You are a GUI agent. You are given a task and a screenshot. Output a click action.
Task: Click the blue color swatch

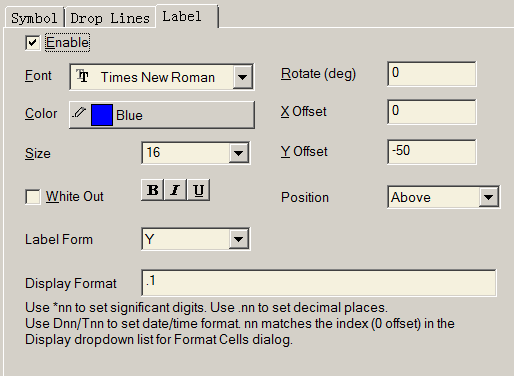pos(102,115)
